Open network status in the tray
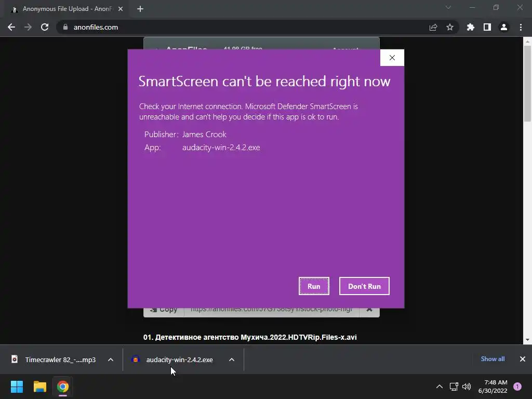 (454, 387)
